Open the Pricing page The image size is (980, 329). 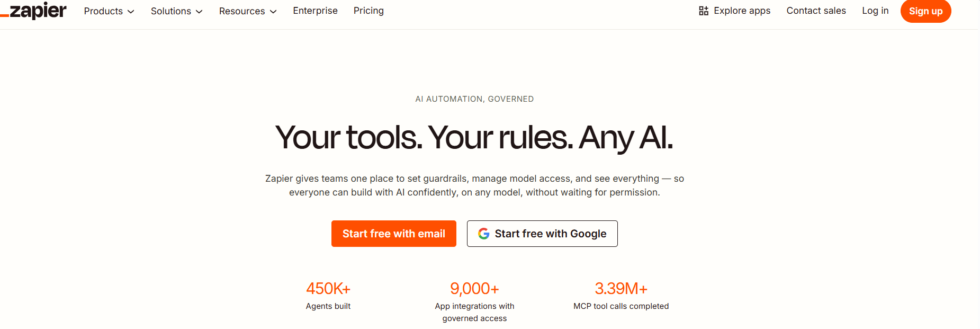coord(368,11)
